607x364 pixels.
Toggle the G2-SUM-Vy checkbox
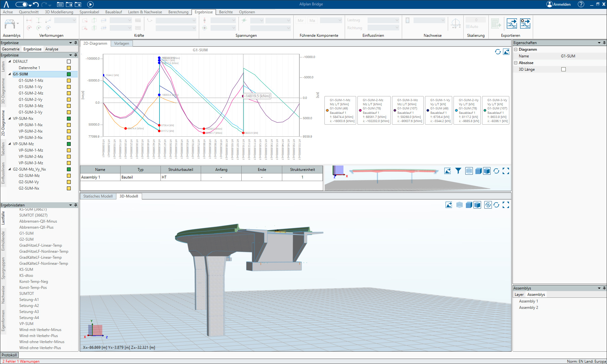69,182
